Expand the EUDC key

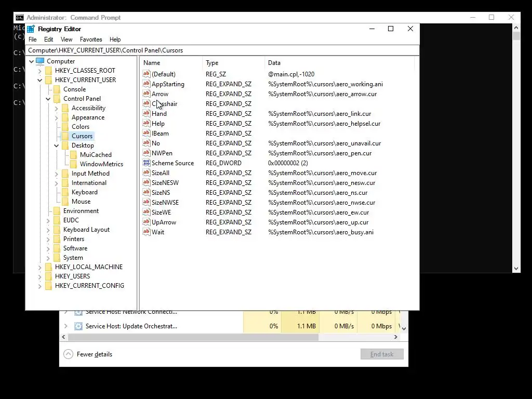coord(48,220)
